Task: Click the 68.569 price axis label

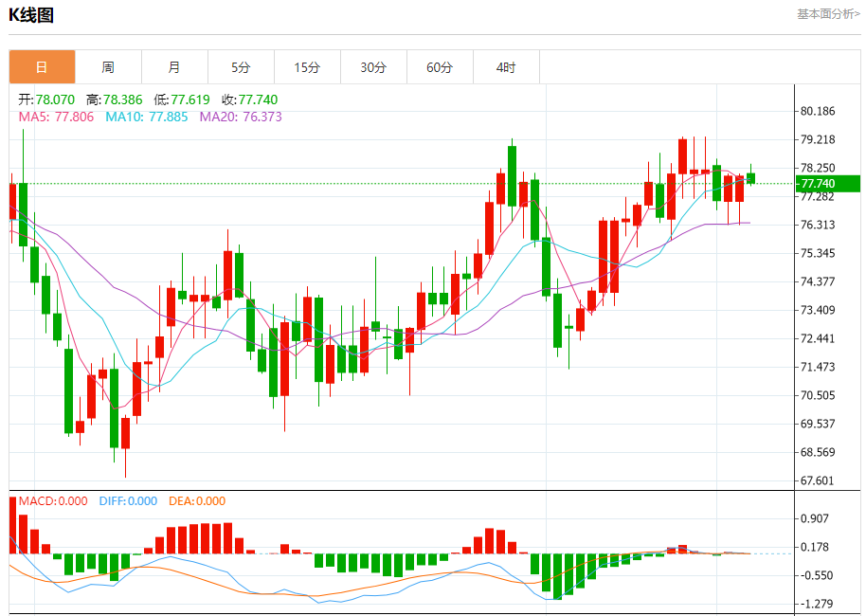Action: [818, 452]
